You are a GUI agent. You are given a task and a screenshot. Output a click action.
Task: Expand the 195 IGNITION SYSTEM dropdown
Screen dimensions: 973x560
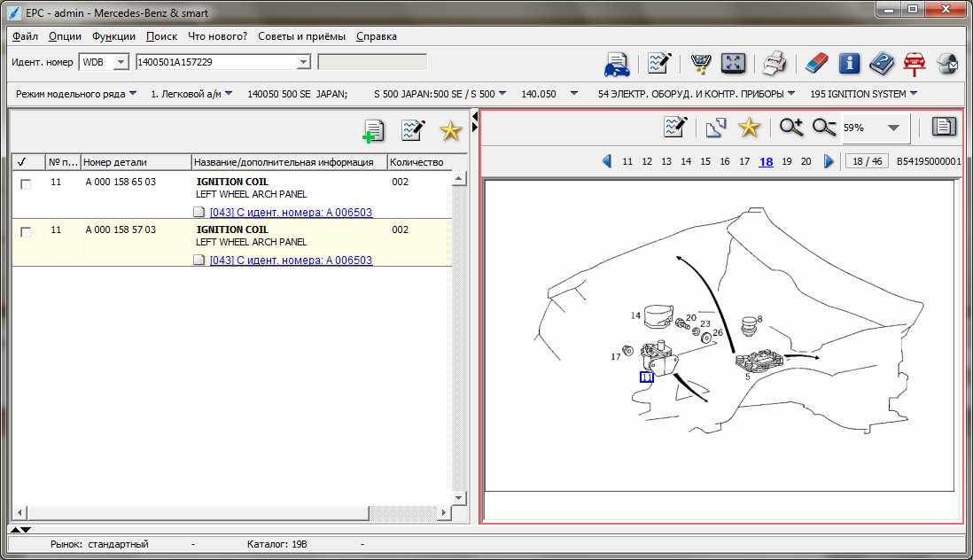coord(914,94)
